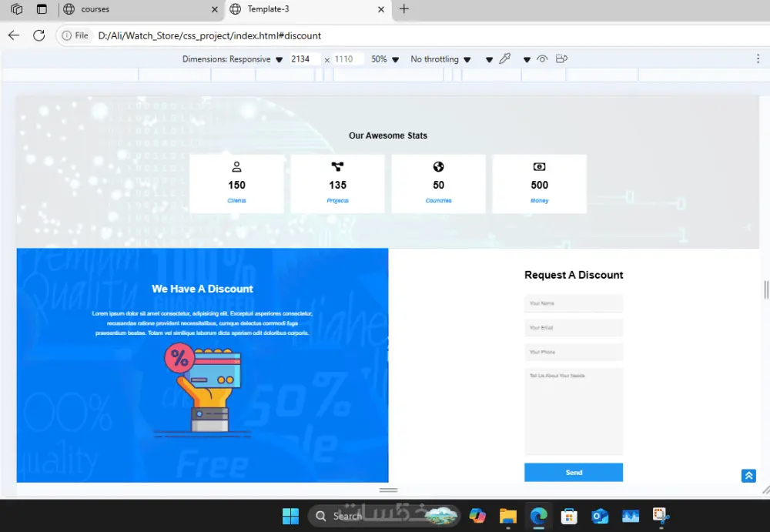The width and height of the screenshot is (770, 532).
Task: Click the address bar URL
Action: [x=209, y=35]
